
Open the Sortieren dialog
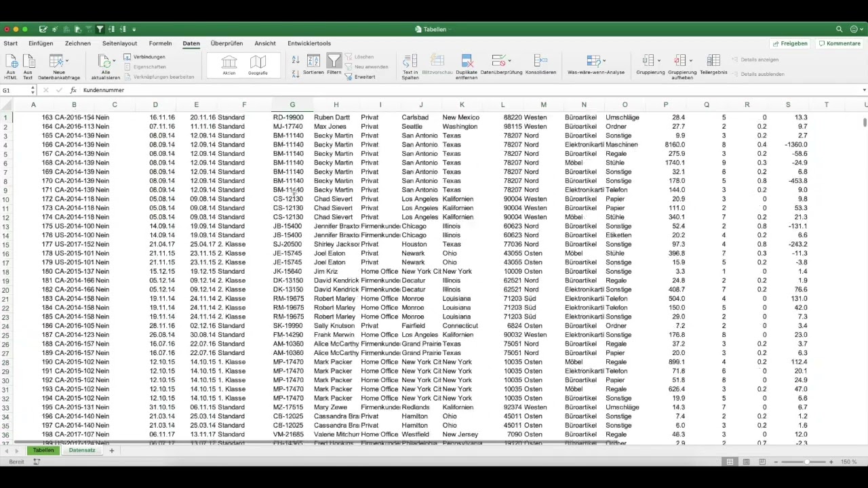[x=313, y=64]
